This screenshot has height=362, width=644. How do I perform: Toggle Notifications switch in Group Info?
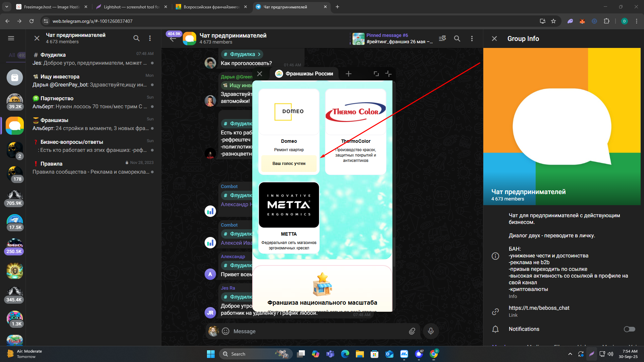pyautogui.click(x=629, y=329)
